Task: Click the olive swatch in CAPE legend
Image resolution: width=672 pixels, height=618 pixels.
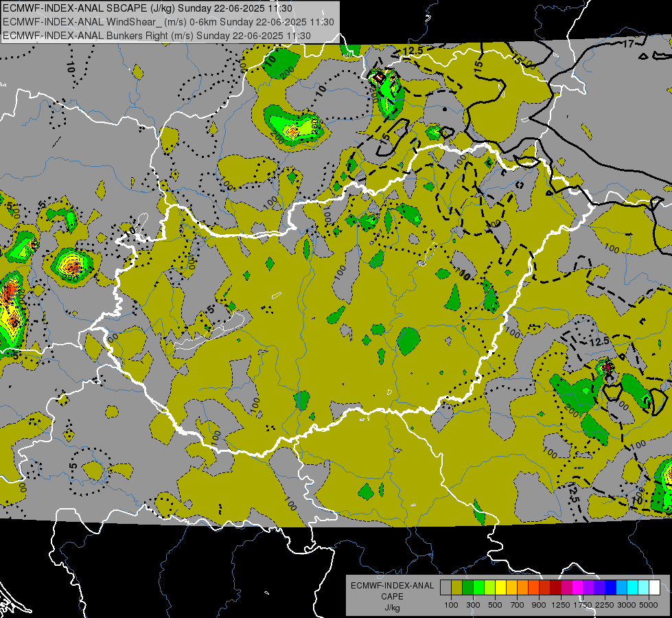Action: pos(457,588)
